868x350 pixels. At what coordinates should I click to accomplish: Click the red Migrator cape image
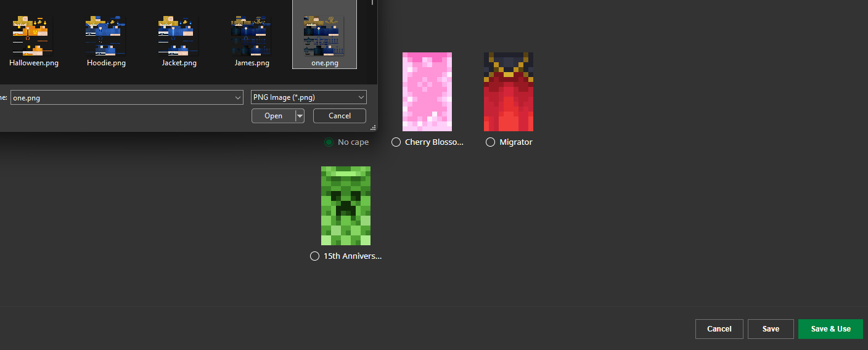coord(509,92)
